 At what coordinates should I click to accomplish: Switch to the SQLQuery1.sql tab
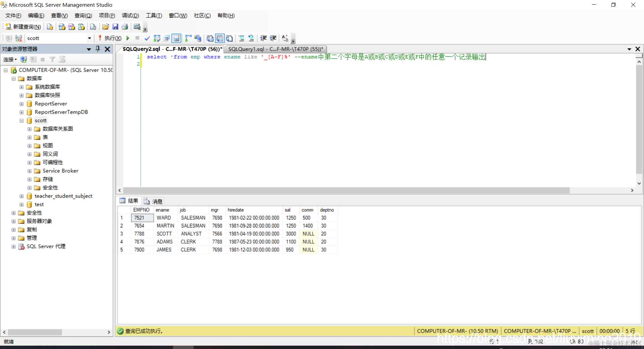point(276,49)
